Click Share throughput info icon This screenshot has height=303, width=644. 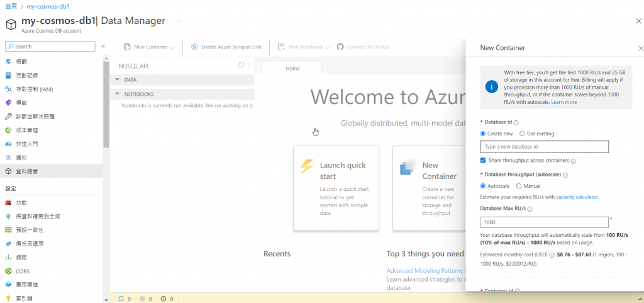[573, 161]
